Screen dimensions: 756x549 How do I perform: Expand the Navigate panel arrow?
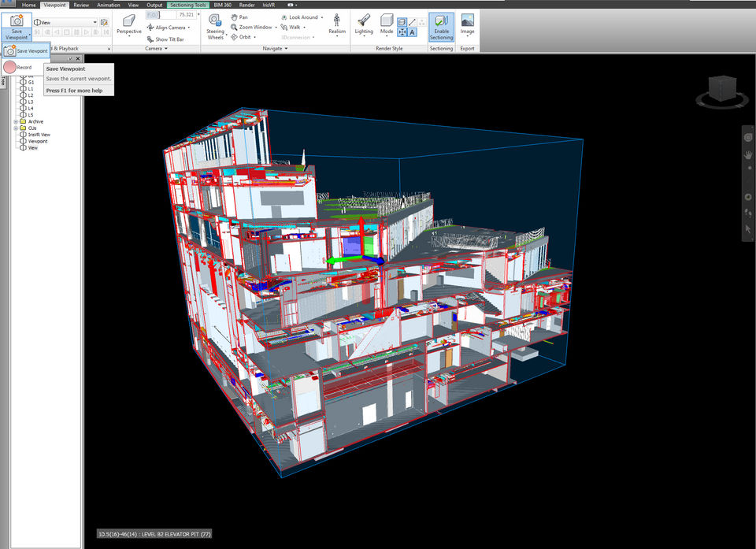click(286, 49)
